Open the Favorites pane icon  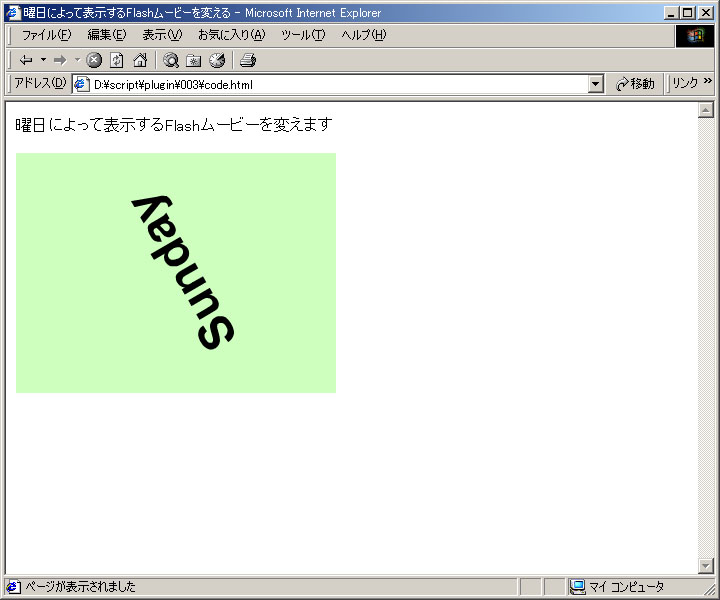pyautogui.click(x=194, y=60)
